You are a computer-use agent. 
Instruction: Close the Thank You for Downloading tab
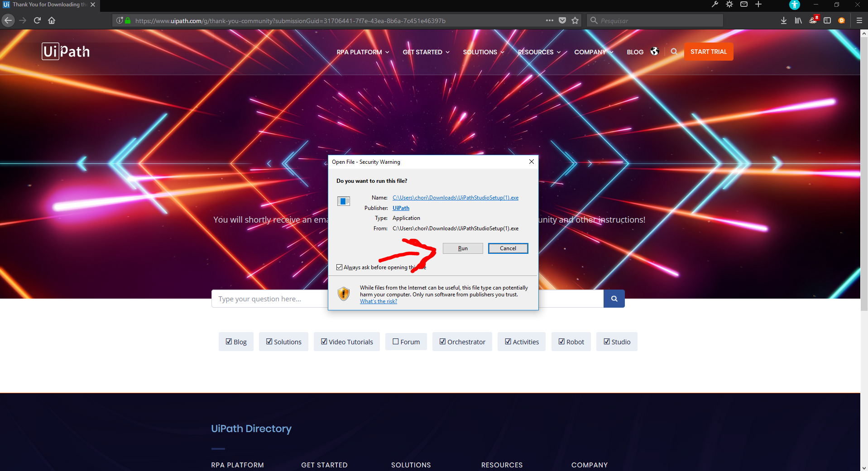pyautogui.click(x=93, y=5)
